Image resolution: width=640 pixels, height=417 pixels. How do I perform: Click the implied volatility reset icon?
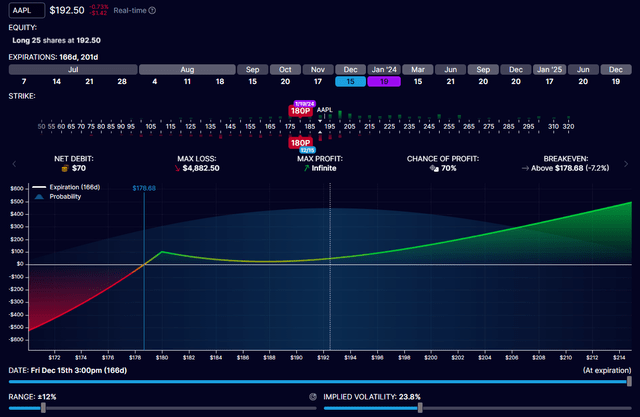tap(313, 397)
